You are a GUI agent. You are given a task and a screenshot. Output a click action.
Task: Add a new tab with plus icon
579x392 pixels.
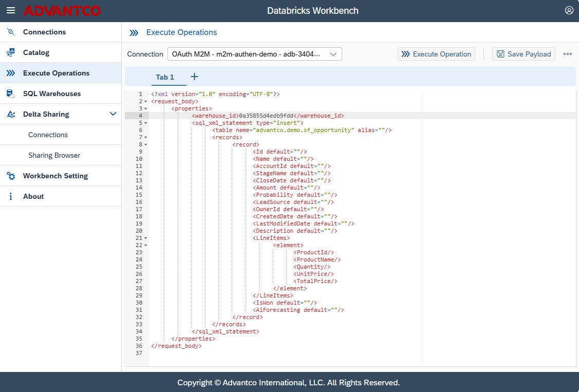tap(194, 77)
